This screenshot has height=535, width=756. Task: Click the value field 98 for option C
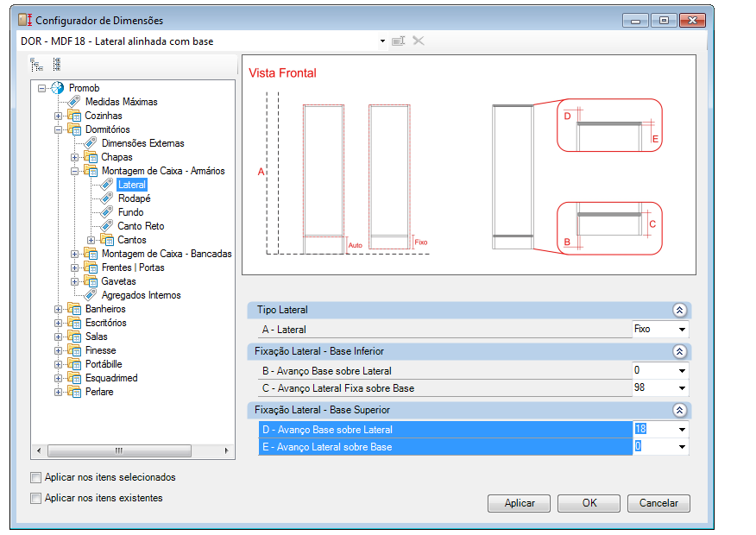pyautogui.click(x=654, y=388)
